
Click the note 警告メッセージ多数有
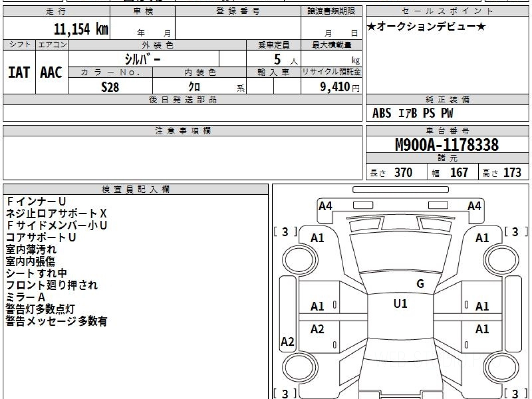[x=56, y=321]
